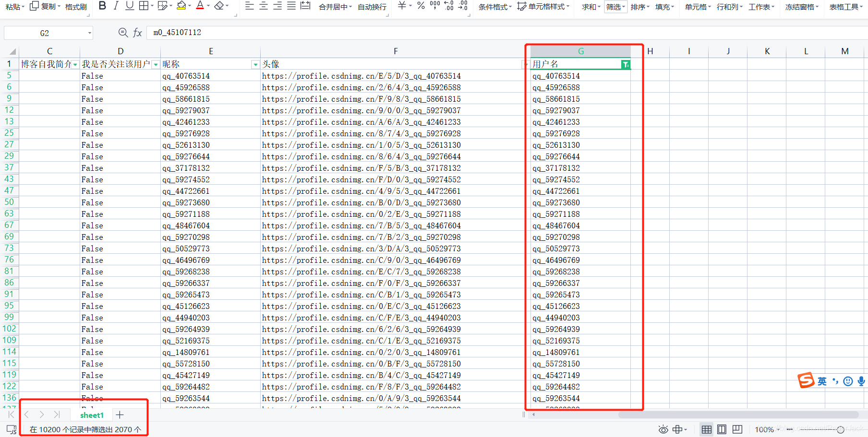Click the copy icon
This screenshot has width=868, height=437.
[x=34, y=6]
